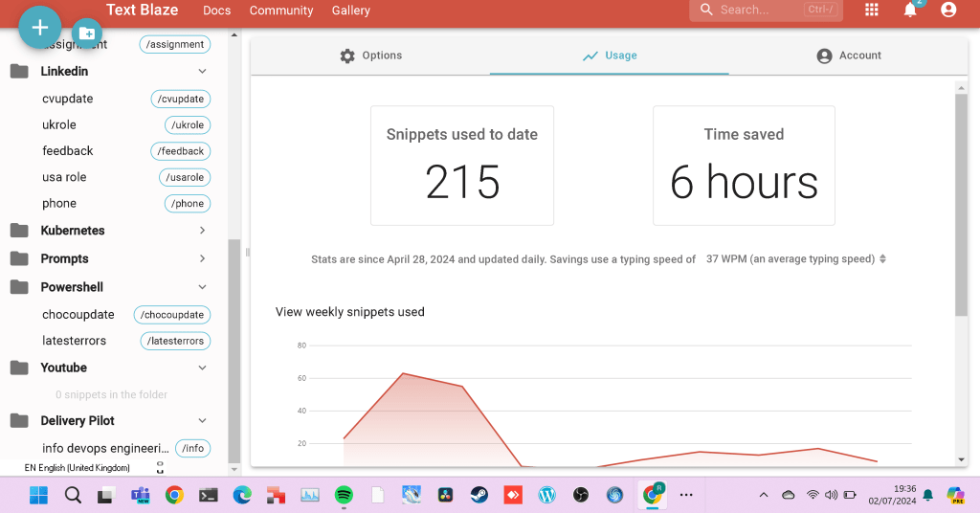This screenshot has width=980, height=513.
Task: Open the usa role snippet
Action: coord(64,177)
